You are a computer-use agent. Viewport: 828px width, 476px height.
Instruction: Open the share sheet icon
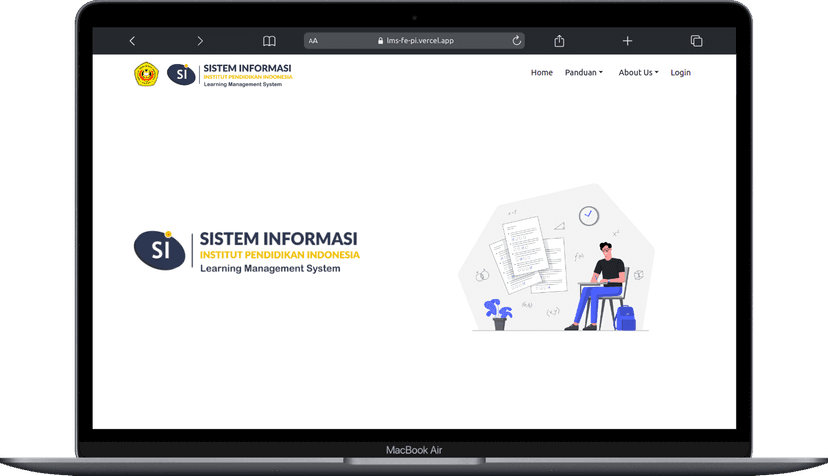tap(559, 41)
